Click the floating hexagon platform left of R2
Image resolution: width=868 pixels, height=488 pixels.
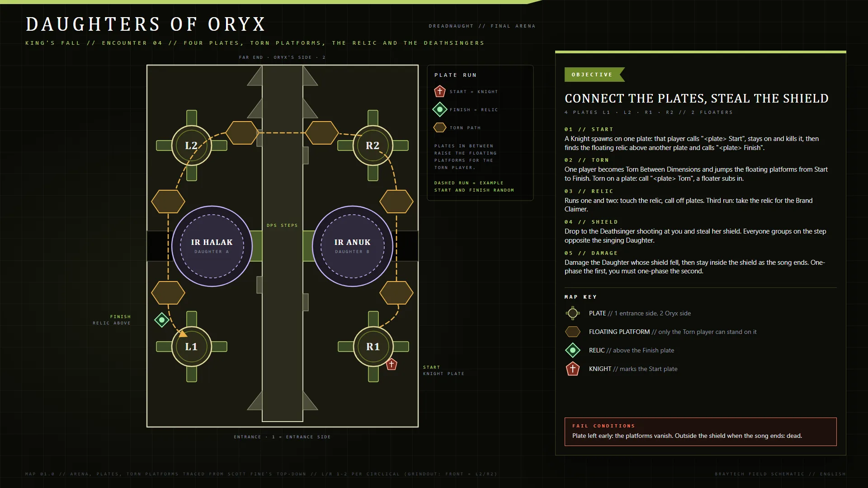[x=322, y=133]
